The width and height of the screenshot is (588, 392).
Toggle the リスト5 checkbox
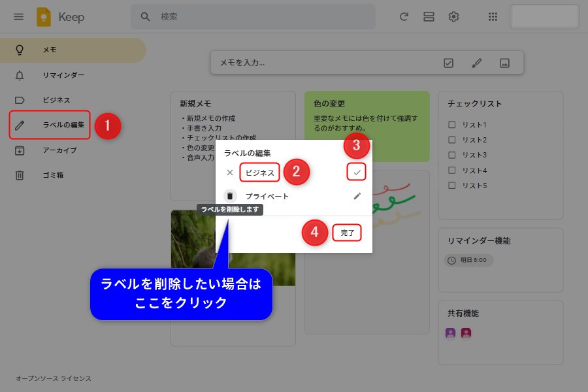click(451, 186)
